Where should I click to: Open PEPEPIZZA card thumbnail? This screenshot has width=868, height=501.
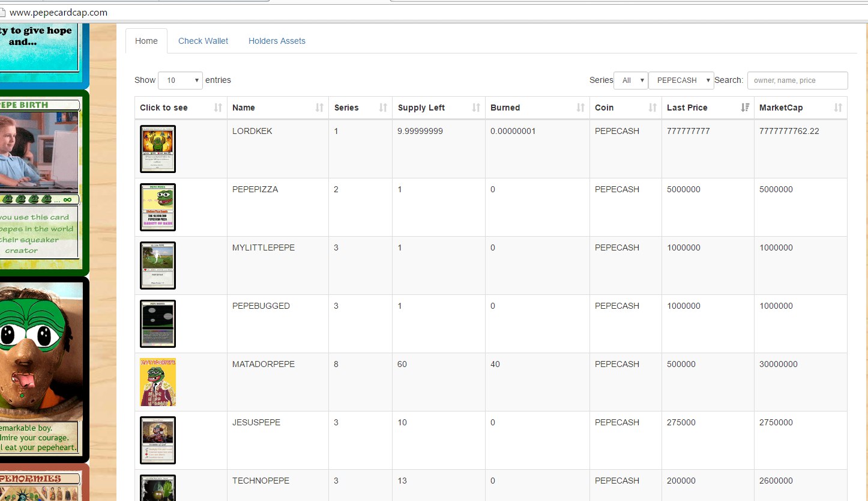(158, 207)
